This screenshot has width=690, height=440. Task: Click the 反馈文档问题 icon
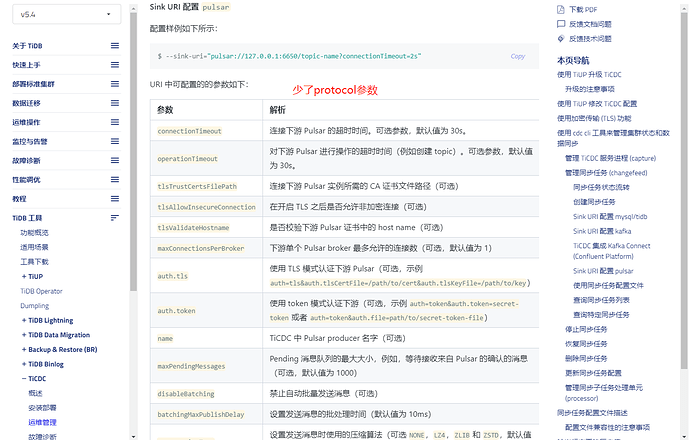point(561,24)
